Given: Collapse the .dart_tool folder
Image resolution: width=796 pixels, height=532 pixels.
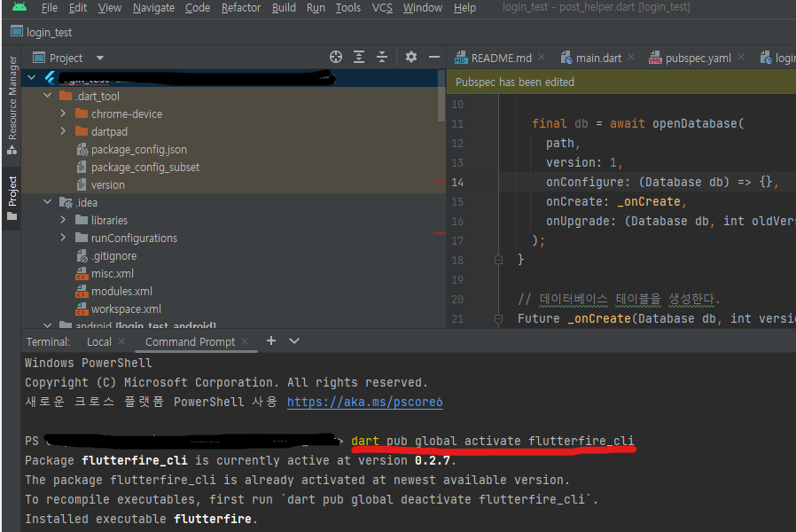Looking at the screenshot, I should click(48, 96).
